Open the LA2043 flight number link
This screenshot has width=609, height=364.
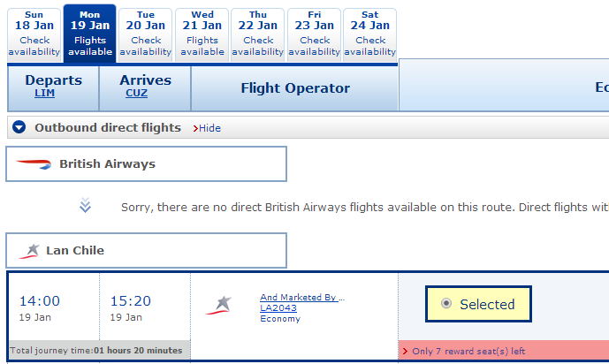(278, 307)
